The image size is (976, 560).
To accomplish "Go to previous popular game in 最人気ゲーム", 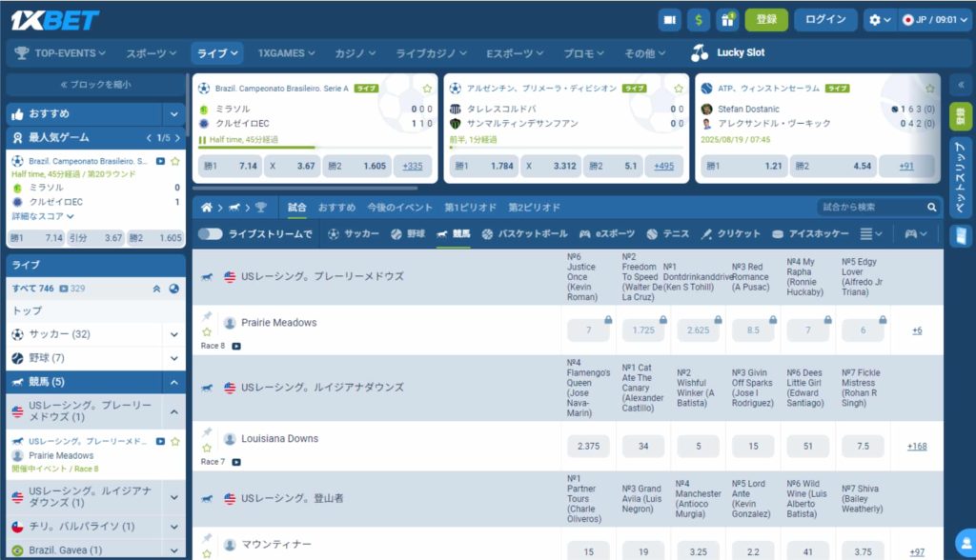I will 149,138.
